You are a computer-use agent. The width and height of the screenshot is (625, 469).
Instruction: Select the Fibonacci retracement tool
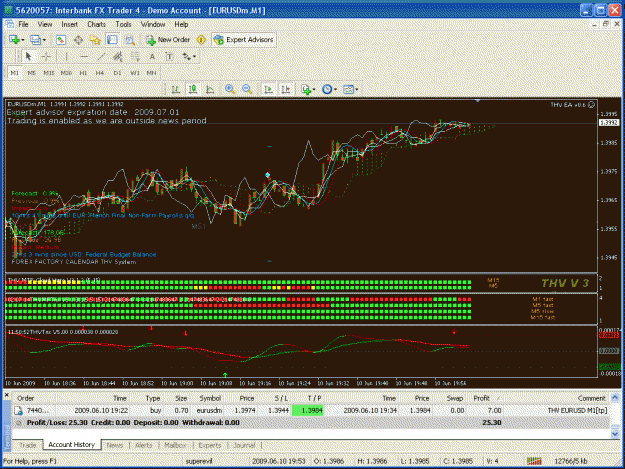point(135,57)
